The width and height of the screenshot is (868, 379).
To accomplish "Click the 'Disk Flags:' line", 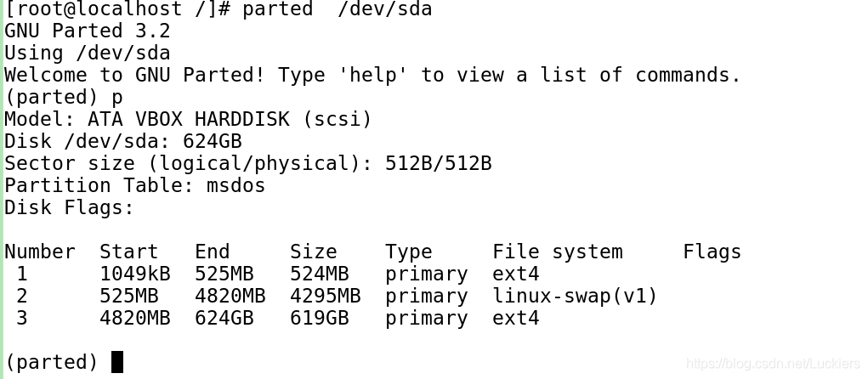I will pyautogui.click(x=70, y=207).
